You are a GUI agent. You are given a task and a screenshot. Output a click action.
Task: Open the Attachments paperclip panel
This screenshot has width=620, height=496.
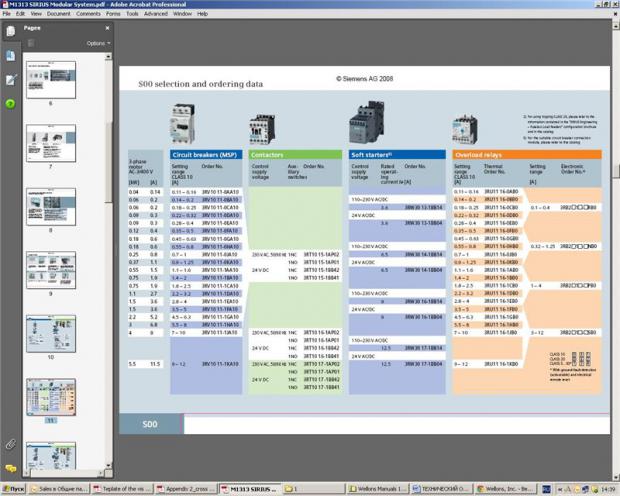point(10,444)
